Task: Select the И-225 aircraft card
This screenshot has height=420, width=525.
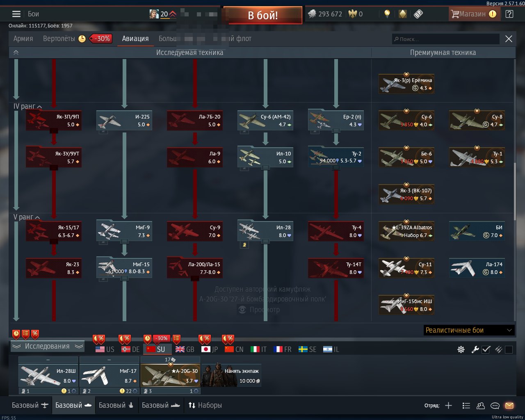Action: pyautogui.click(x=124, y=121)
